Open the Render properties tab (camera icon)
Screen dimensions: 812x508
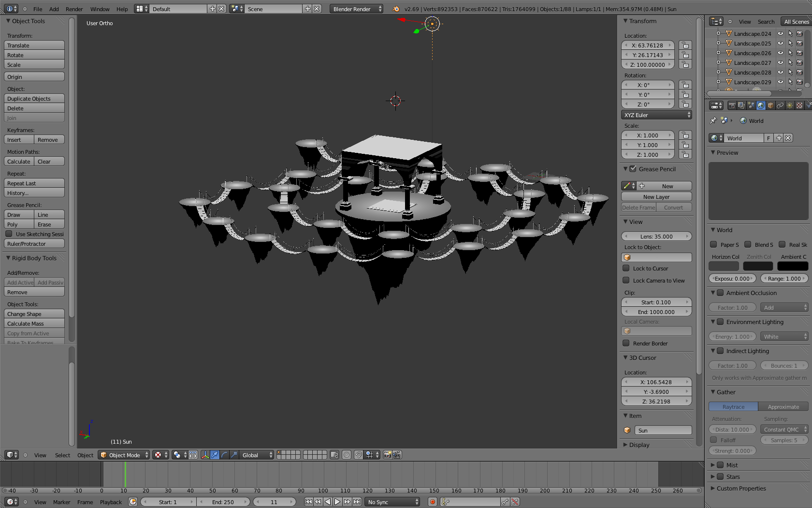coord(732,105)
